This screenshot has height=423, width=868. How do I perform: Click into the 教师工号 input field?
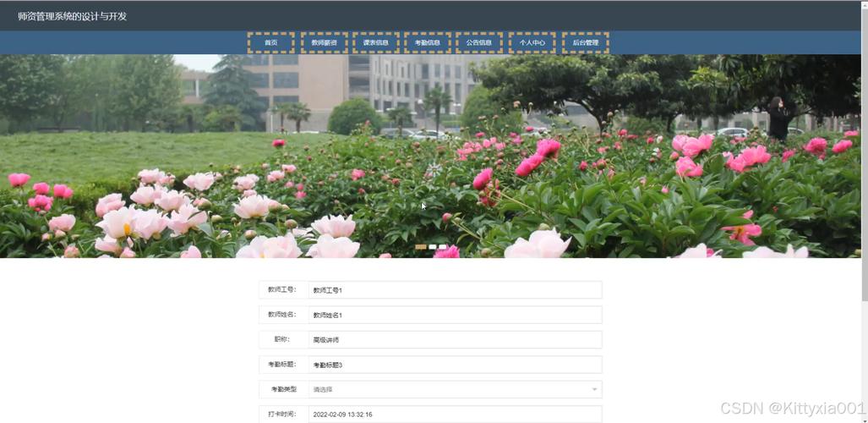455,290
